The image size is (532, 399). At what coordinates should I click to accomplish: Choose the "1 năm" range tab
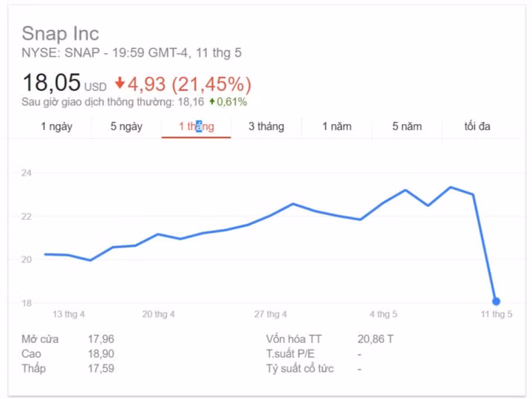click(337, 126)
